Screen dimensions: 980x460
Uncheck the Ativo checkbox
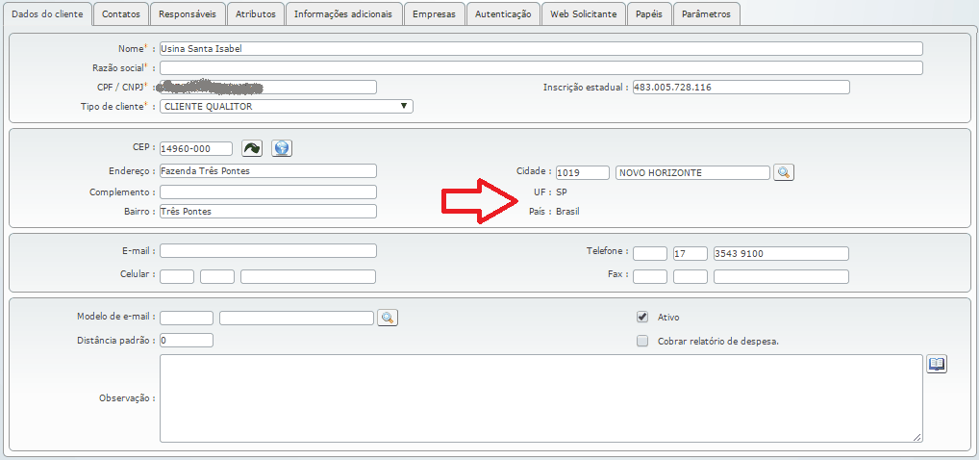coord(642,317)
